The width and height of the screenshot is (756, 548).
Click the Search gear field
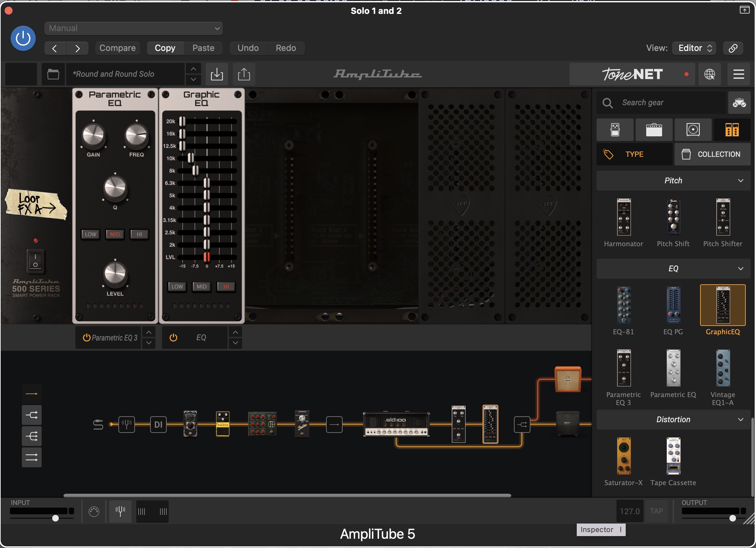[661, 103]
